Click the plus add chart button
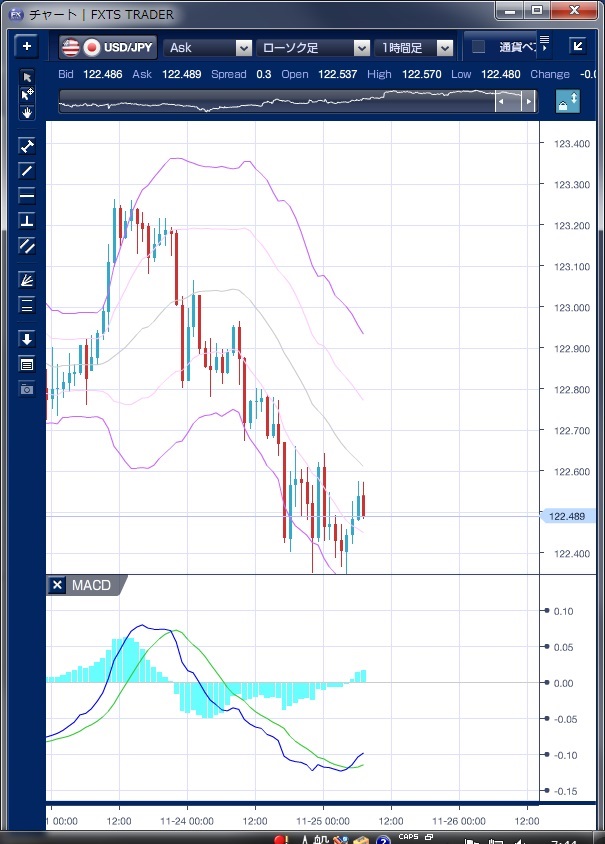Image resolution: width=605 pixels, height=844 pixels. pyautogui.click(x=27, y=46)
